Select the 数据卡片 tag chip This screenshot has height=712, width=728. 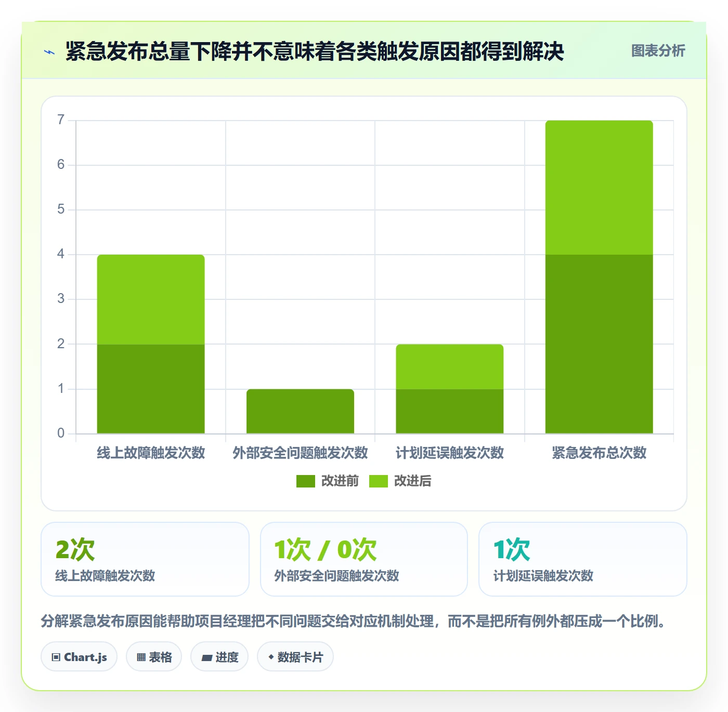pos(295,657)
